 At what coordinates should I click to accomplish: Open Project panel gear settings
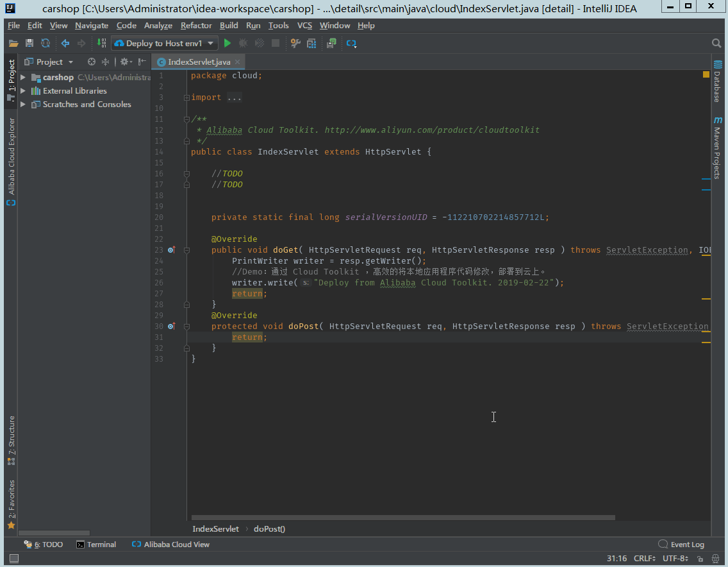126,62
